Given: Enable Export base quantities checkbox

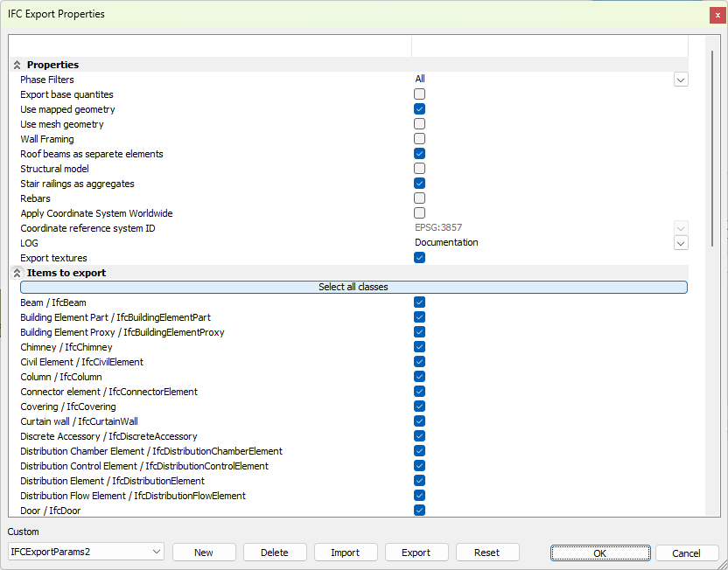Looking at the screenshot, I should (420, 94).
